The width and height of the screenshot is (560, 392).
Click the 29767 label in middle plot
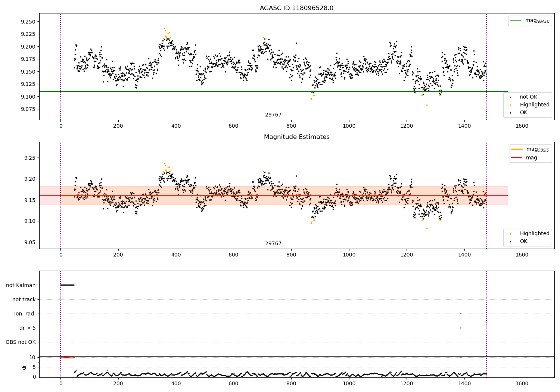pyautogui.click(x=273, y=243)
